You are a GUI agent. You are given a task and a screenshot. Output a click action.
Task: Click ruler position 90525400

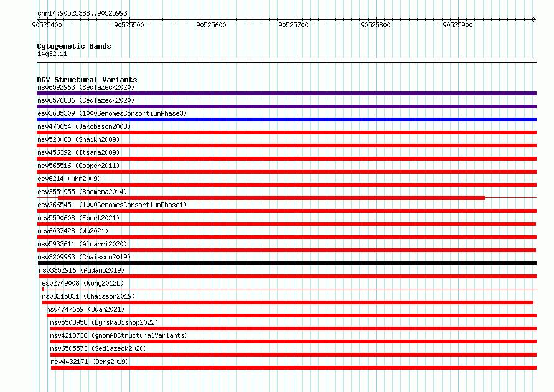(47, 25)
